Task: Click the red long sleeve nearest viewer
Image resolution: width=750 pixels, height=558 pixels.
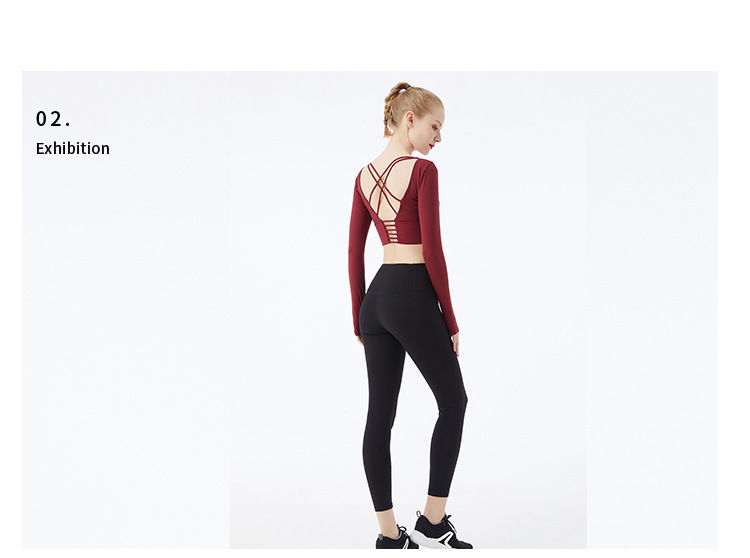Action: tap(359, 258)
